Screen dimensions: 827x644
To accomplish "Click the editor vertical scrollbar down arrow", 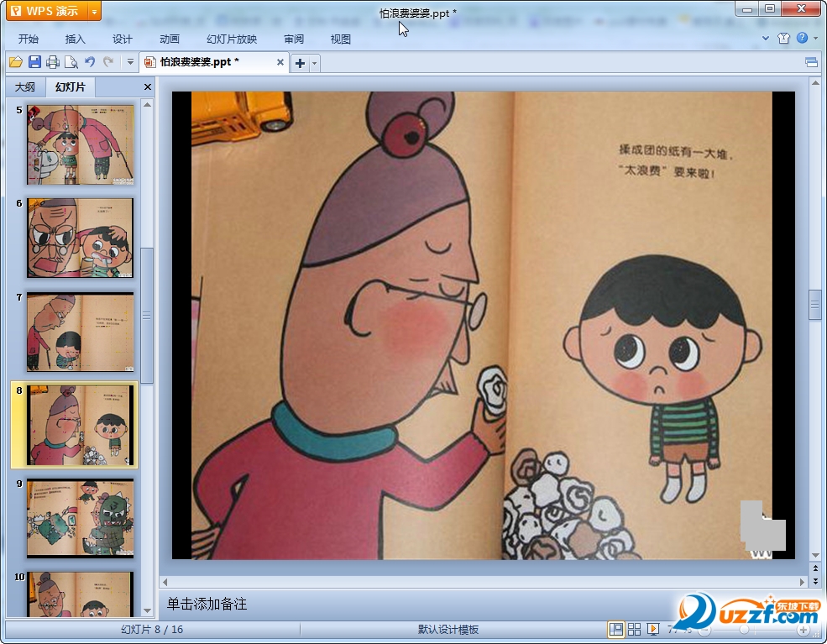I will [815, 555].
